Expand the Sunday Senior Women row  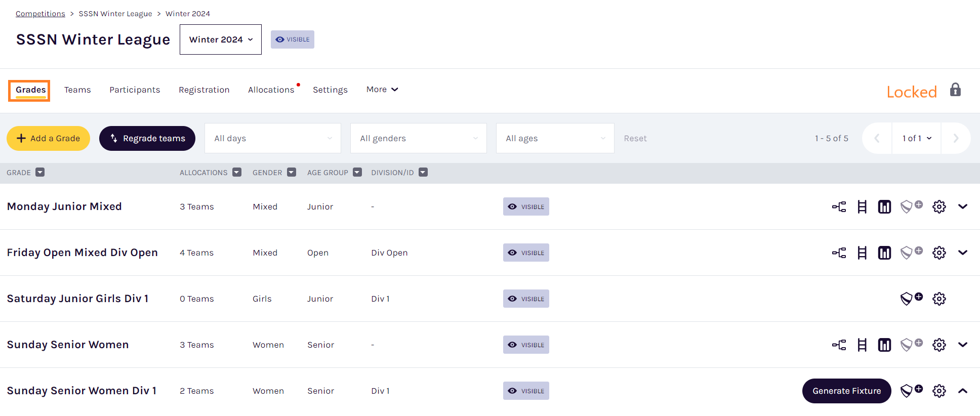click(963, 345)
